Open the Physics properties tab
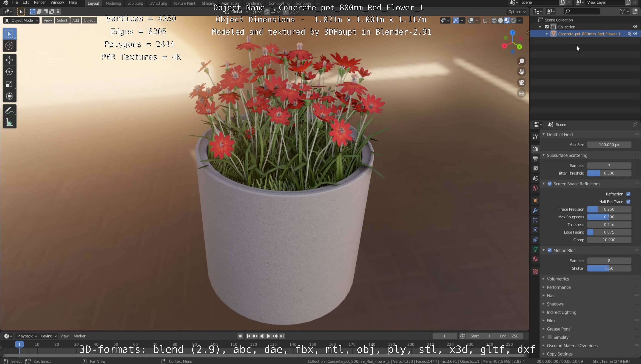The image size is (641, 364). tap(535, 230)
